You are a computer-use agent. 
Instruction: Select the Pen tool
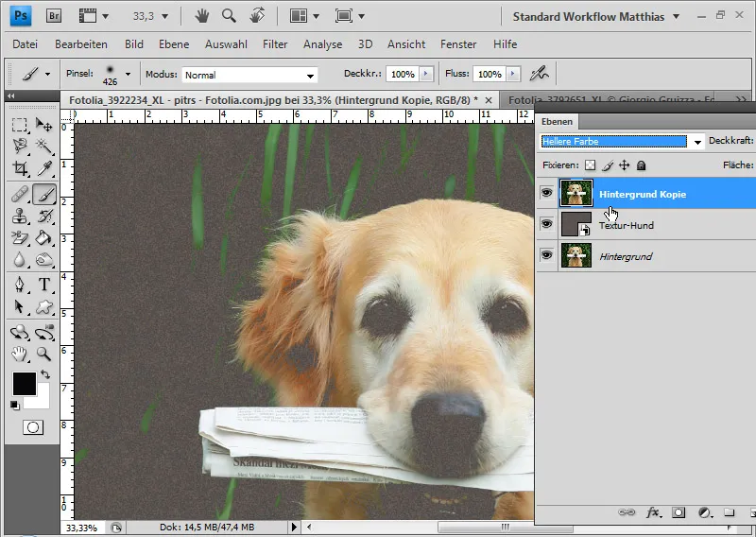tap(19, 285)
